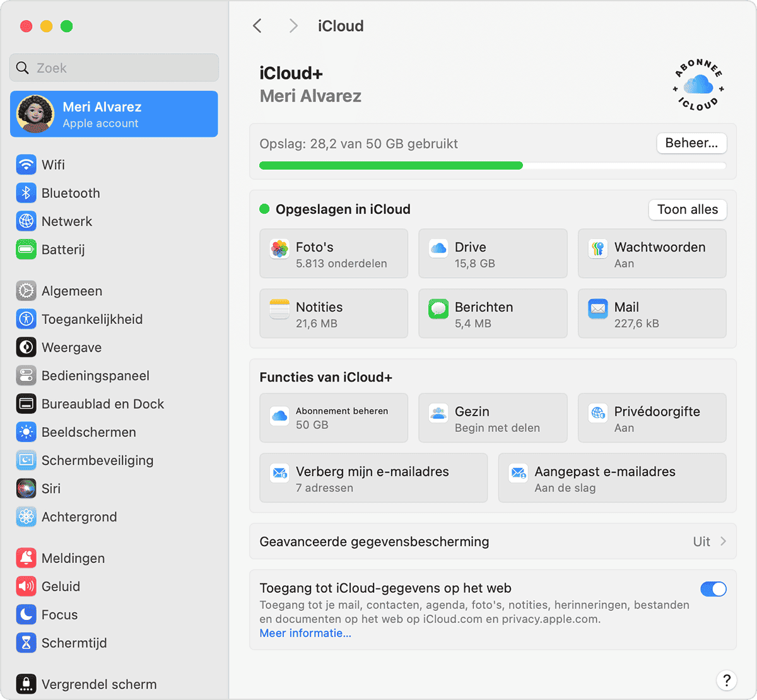Open Weergave appearance settings
Viewport: 757px width, 700px height.
point(59,347)
